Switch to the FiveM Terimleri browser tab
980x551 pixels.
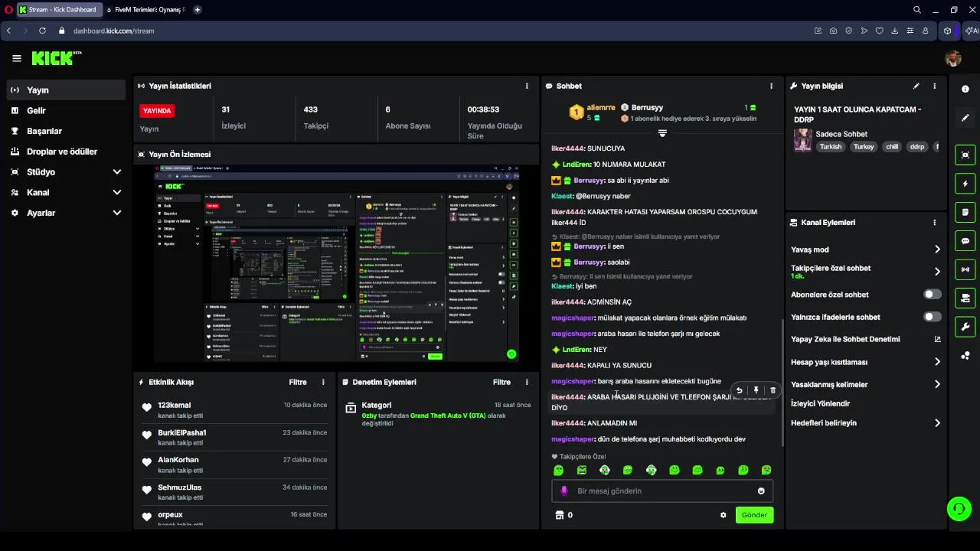[145, 10]
